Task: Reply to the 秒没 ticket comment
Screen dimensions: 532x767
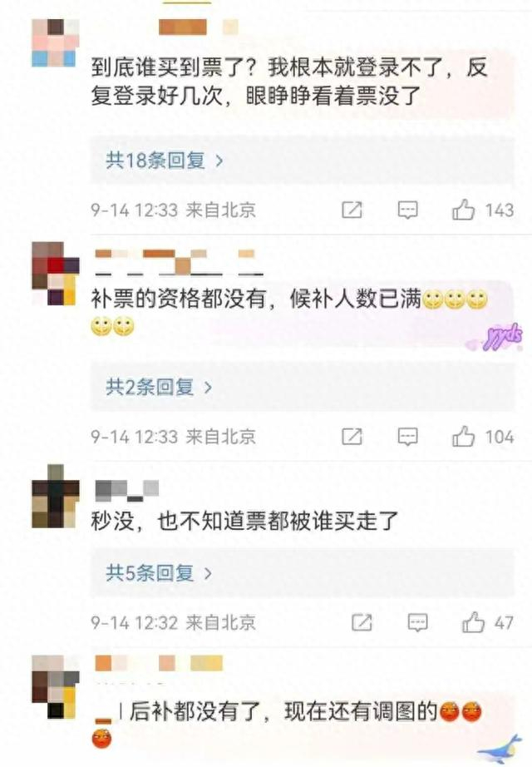Action: tap(417, 623)
